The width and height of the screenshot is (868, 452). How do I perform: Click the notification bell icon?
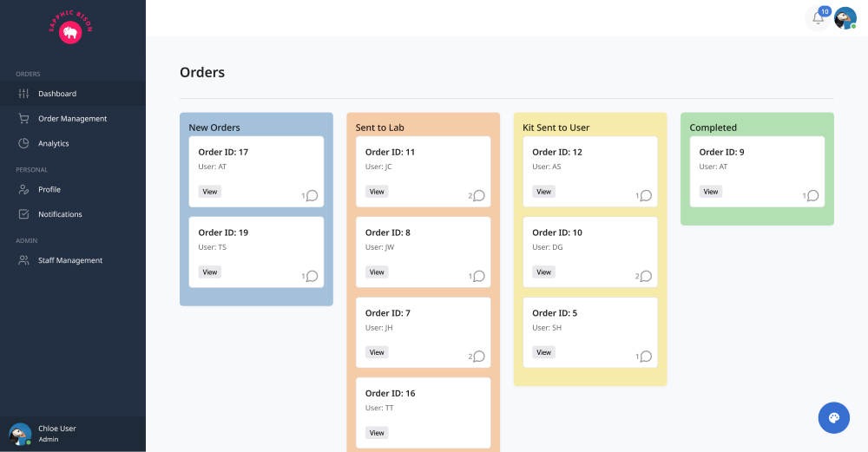pos(818,18)
